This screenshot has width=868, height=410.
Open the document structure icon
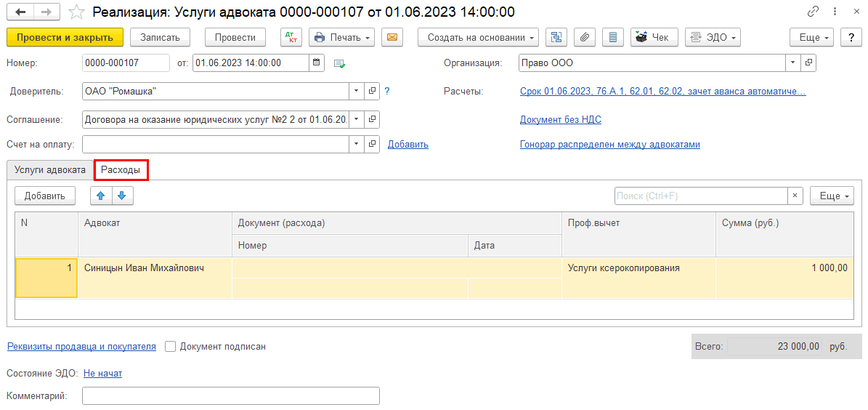tap(557, 37)
